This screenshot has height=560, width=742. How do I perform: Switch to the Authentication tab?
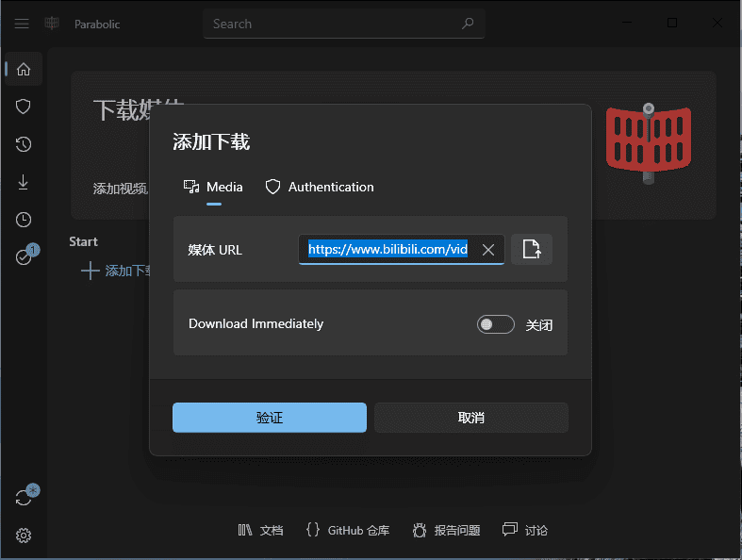[320, 188]
